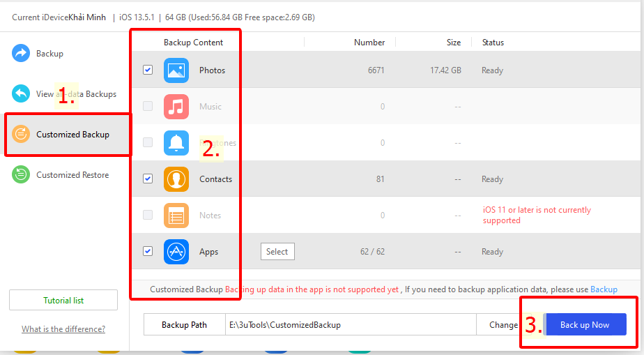Click the View all-data Backups icon
The image size is (644, 355).
point(21,93)
